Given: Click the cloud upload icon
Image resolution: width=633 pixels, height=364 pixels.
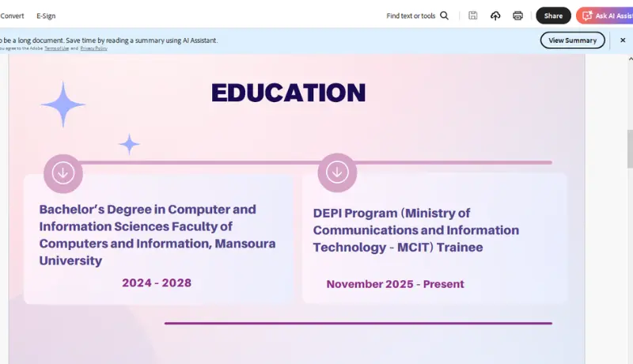Looking at the screenshot, I should tap(495, 16).
